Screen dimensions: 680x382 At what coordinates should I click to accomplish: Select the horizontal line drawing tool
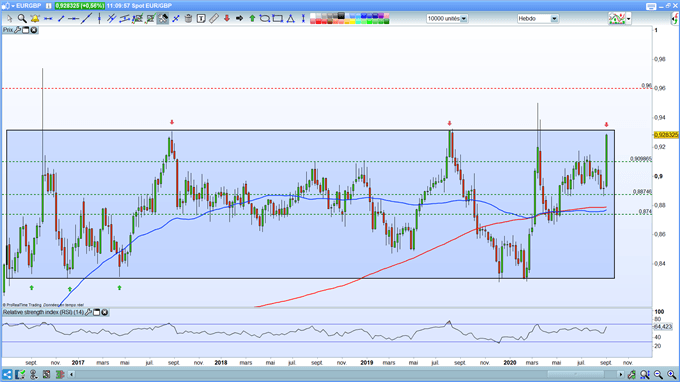pyautogui.click(x=48, y=19)
